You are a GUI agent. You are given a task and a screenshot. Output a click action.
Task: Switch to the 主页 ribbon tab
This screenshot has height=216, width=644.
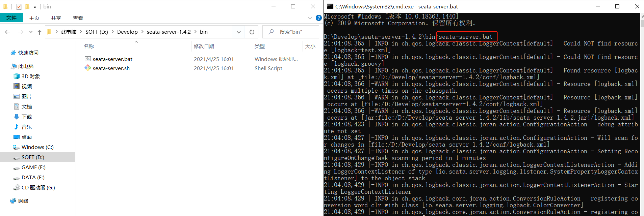coord(34,18)
